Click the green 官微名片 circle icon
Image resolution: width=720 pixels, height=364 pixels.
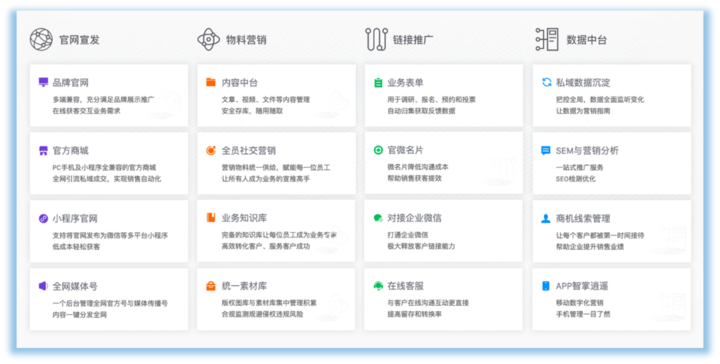(378, 150)
